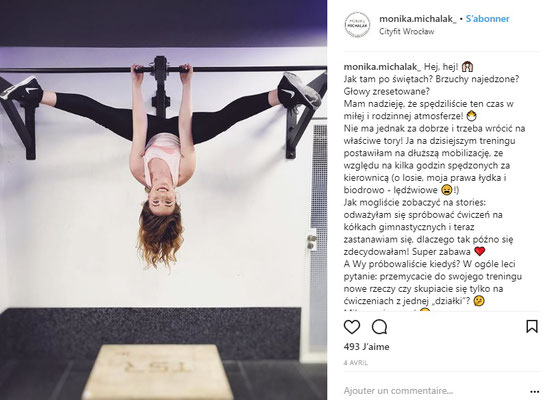
Task: Open the monika michalak profile avatar
Action: [357, 25]
